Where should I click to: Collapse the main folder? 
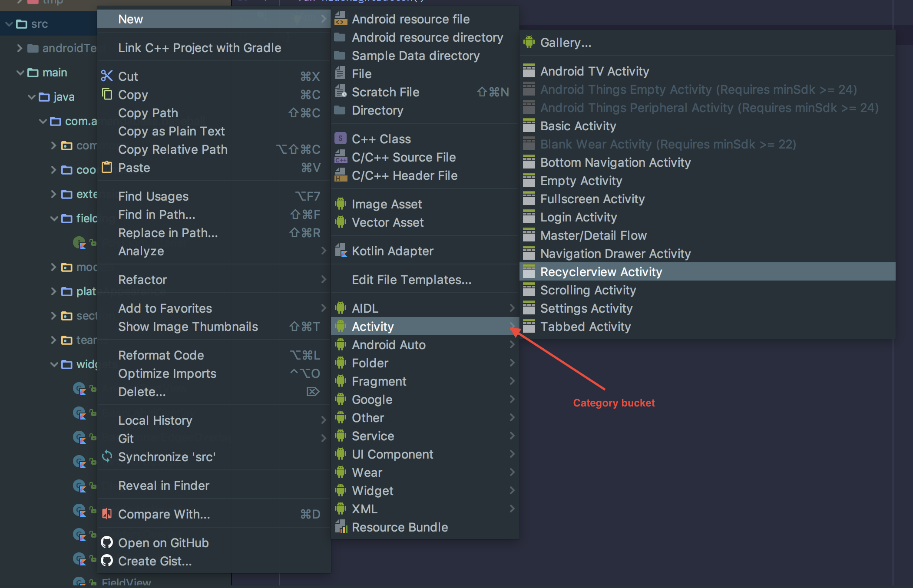tap(20, 73)
